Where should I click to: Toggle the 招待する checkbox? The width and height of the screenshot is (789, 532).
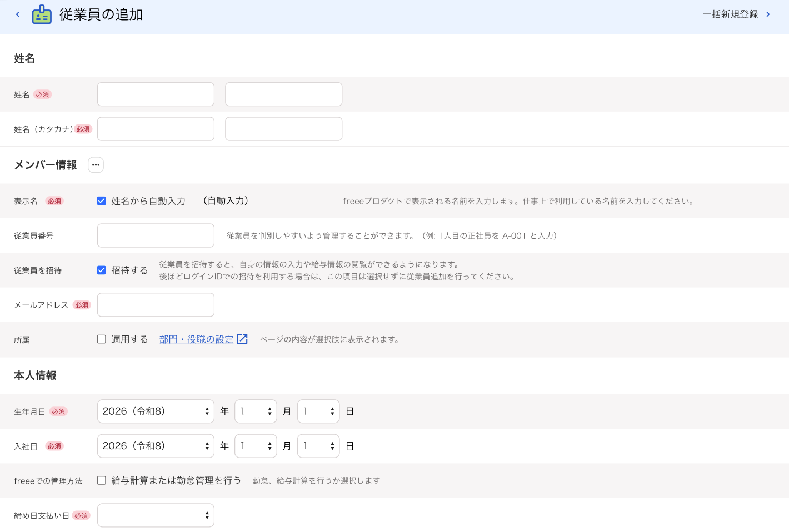(x=102, y=270)
